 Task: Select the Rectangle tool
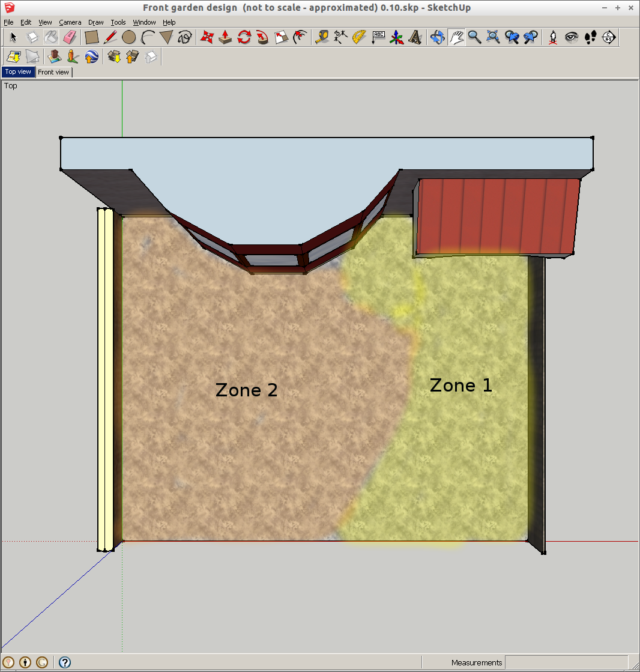91,37
